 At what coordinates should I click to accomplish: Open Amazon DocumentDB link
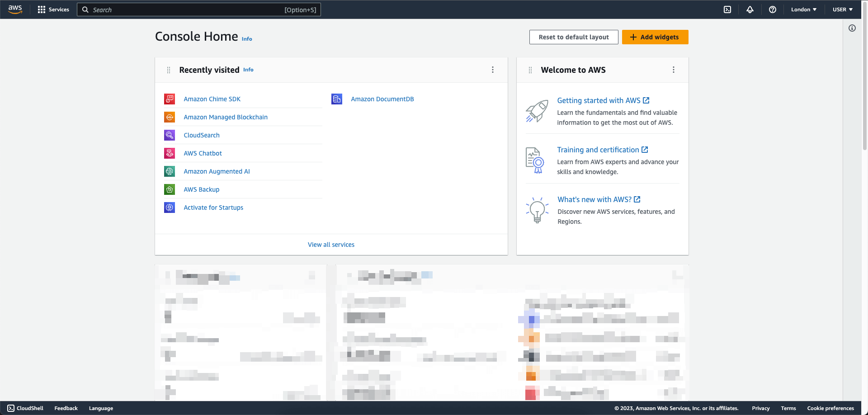point(382,99)
